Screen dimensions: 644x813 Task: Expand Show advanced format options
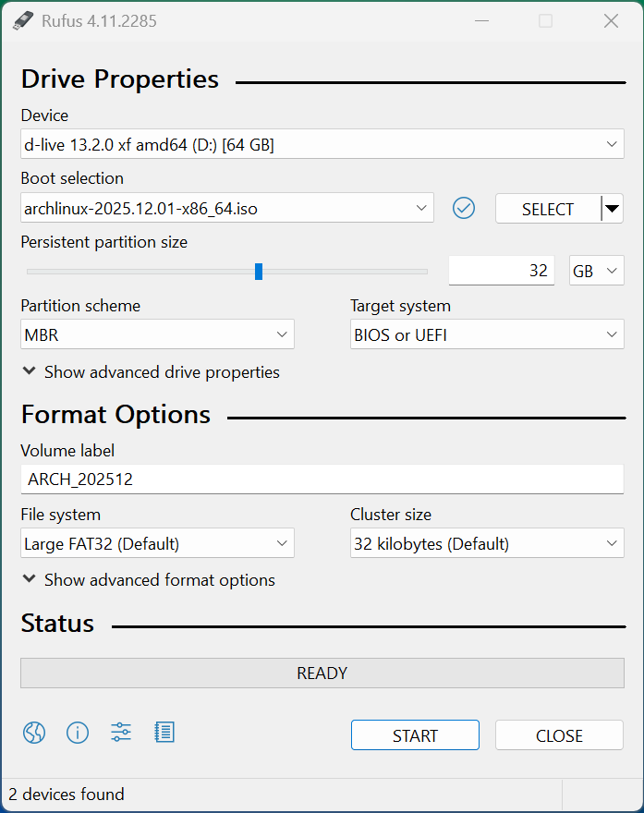(x=148, y=580)
